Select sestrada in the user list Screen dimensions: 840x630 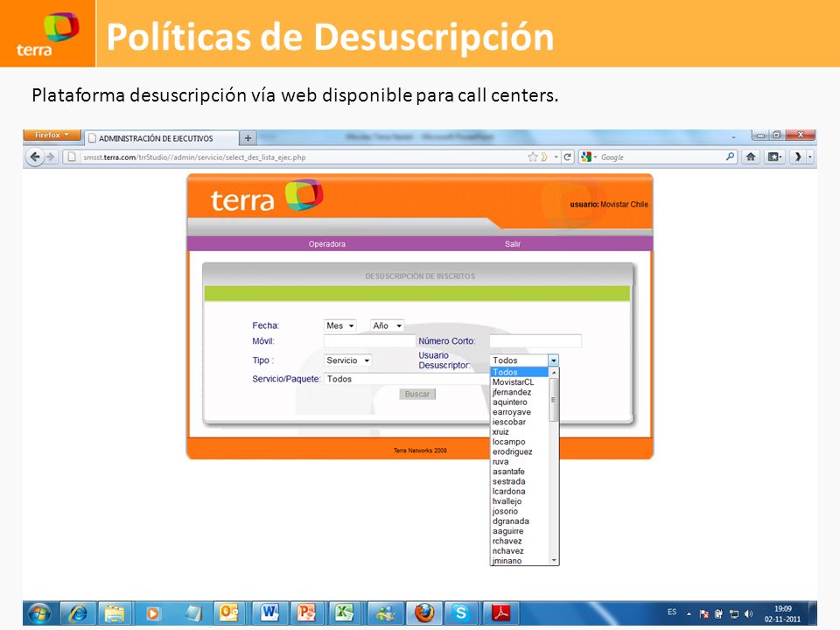[520, 481]
